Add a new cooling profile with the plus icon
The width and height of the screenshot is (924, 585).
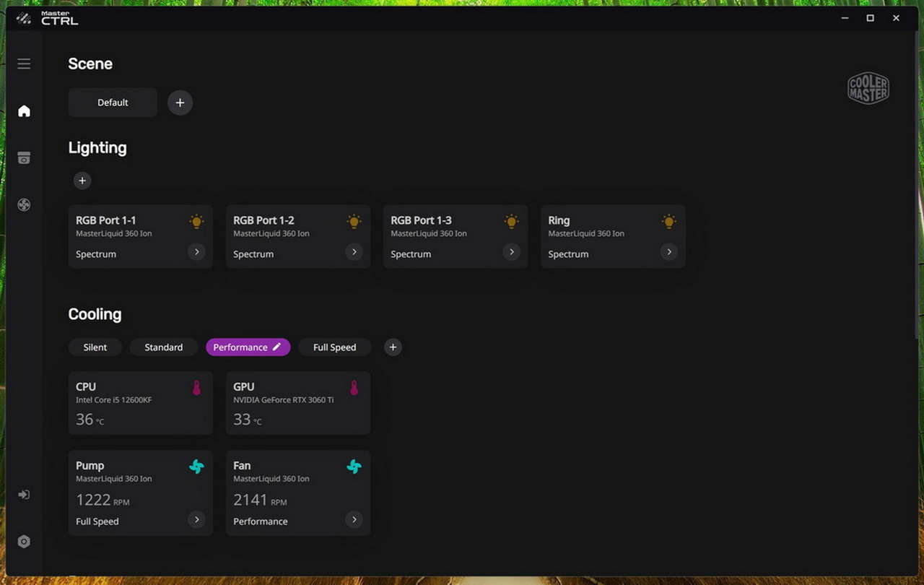pyautogui.click(x=393, y=347)
